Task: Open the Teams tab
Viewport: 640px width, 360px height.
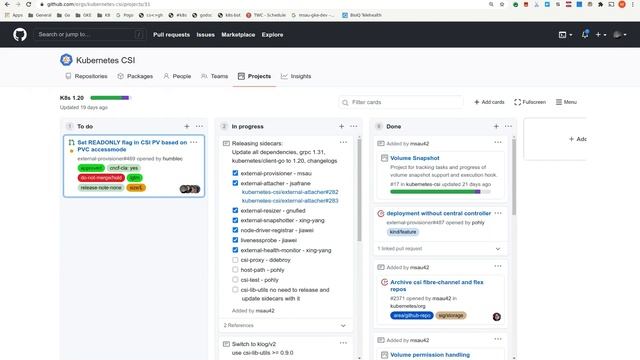Action: point(215,76)
